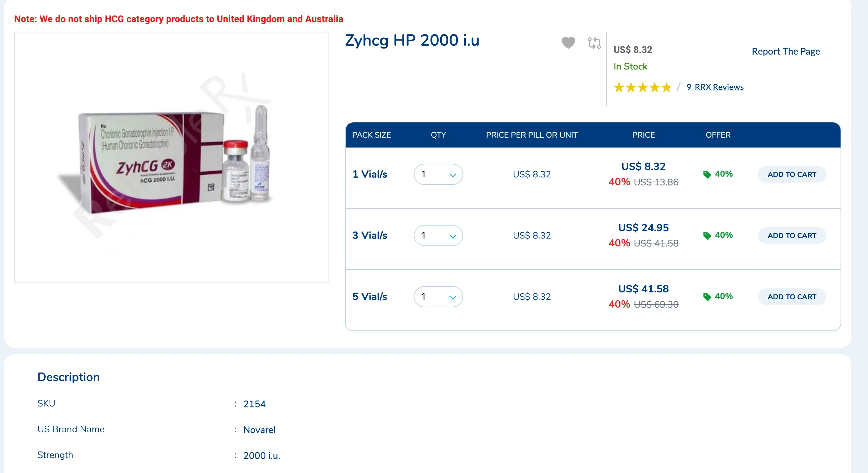The width and height of the screenshot is (868, 473).
Task: Add 5 Vial/s pack to cart
Action: click(x=792, y=297)
